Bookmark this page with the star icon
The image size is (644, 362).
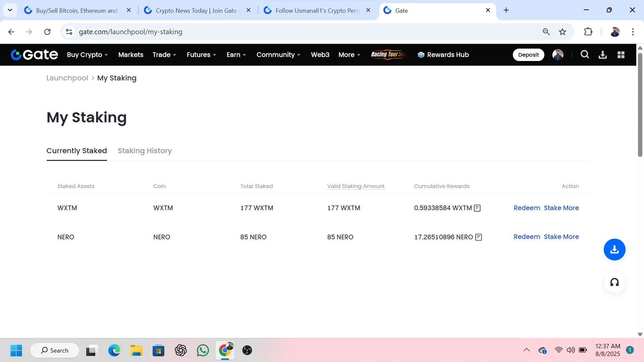point(562,32)
